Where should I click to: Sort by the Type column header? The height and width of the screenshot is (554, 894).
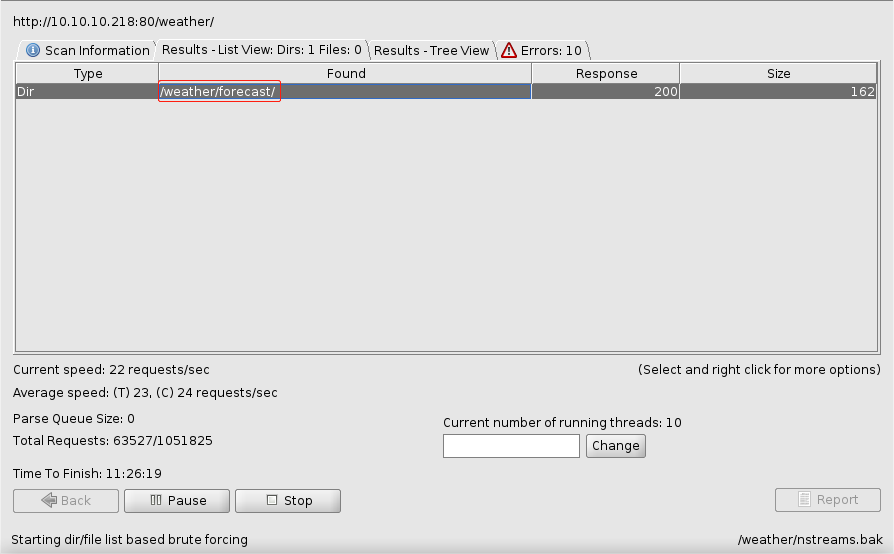pos(87,74)
